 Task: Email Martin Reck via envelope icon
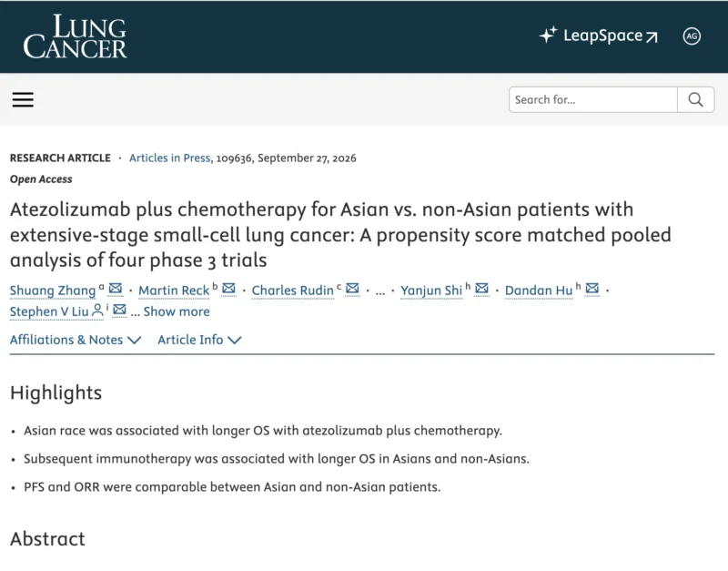(x=228, y=289)
